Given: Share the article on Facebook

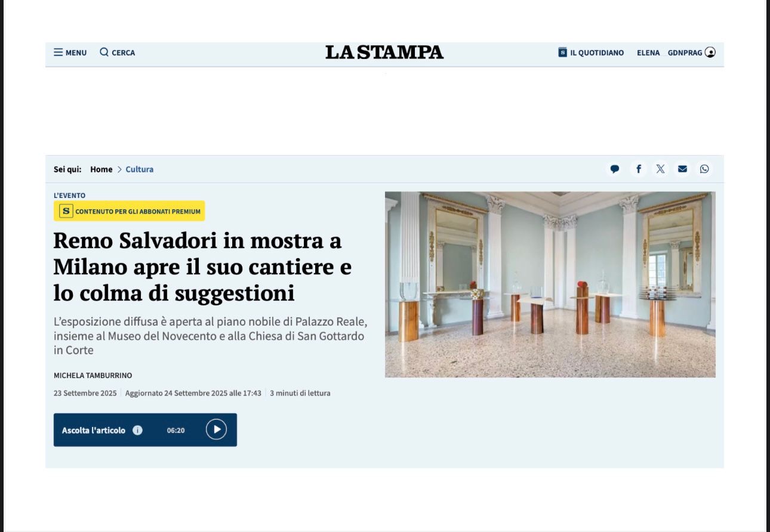Looking at the screenshot, I should (x=638, y=169).
